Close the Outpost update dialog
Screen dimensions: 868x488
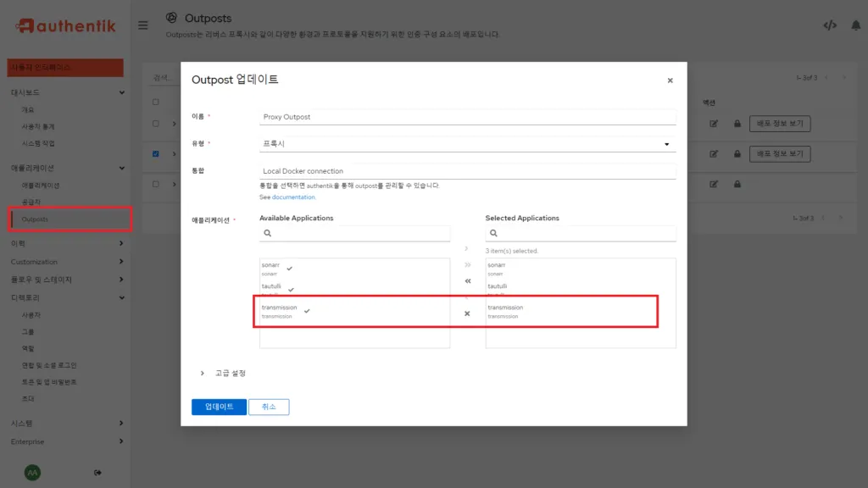point(670,80)
